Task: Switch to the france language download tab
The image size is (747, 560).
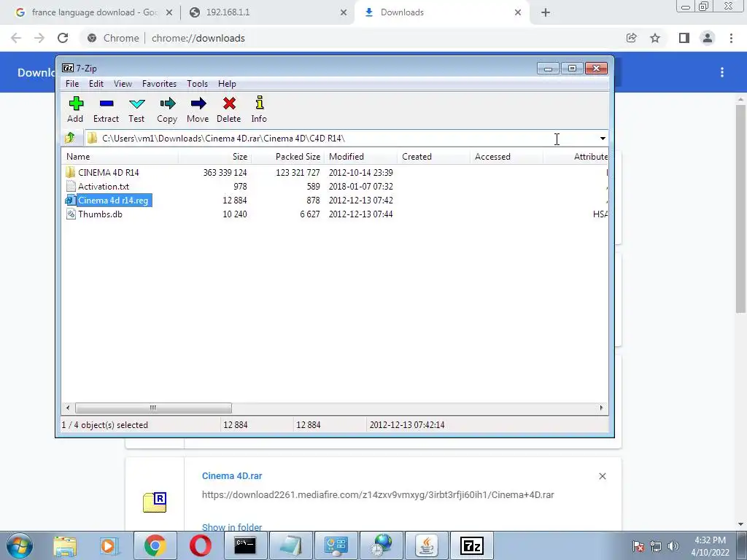Action: tap(95, 12)
